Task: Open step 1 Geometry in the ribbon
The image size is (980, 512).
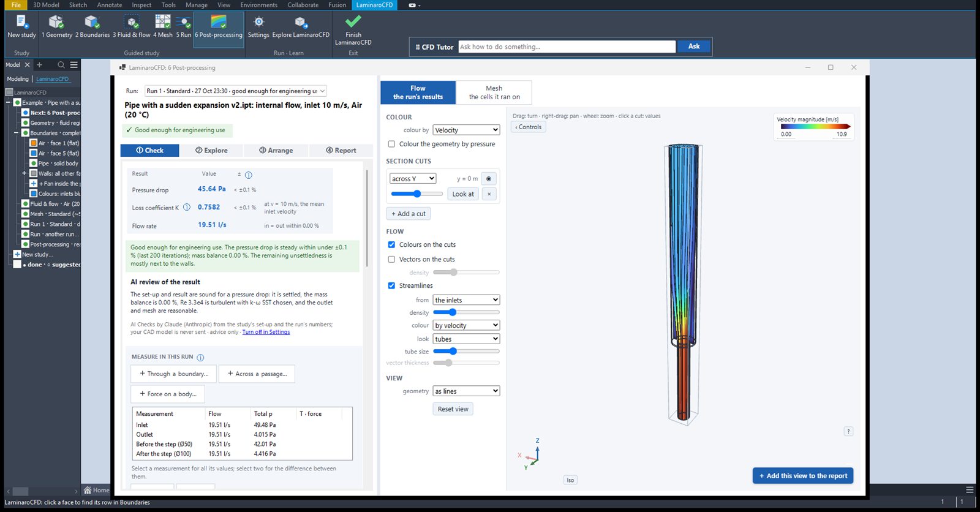Action: [56, 26]
